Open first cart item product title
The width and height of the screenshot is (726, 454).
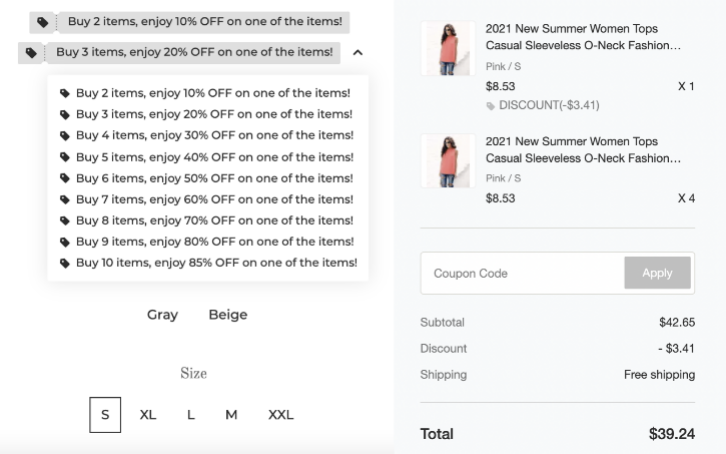pyautogui.click(x=582, y=37)
